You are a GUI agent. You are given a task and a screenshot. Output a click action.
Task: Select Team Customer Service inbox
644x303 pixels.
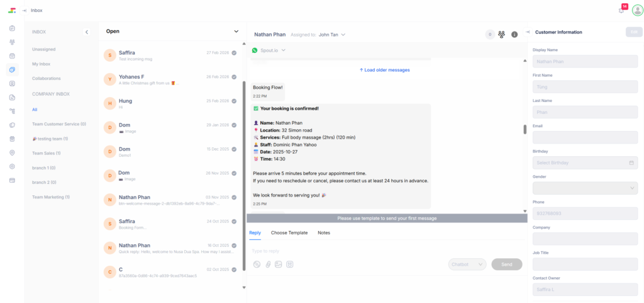pyautogui.click(x=59, y=124)
